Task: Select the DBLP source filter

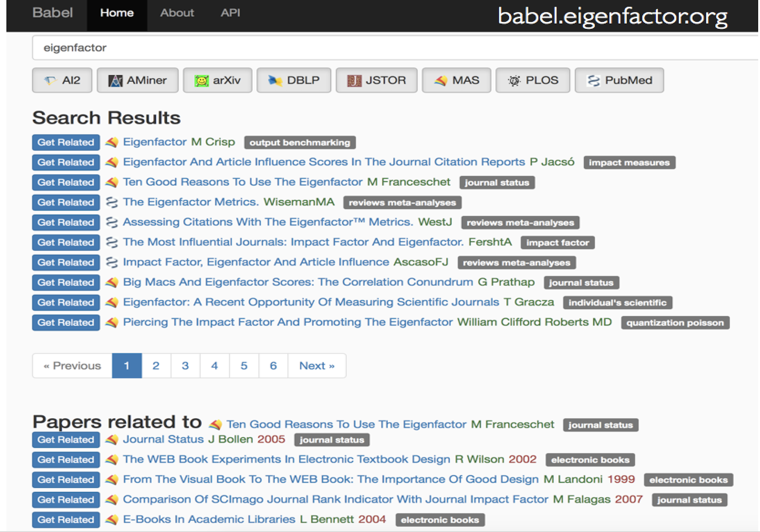Action: [x=294, y=80]
